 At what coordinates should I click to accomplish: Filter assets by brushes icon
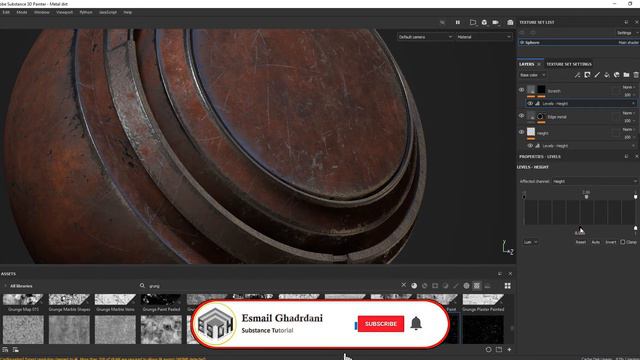pos(456,286)
